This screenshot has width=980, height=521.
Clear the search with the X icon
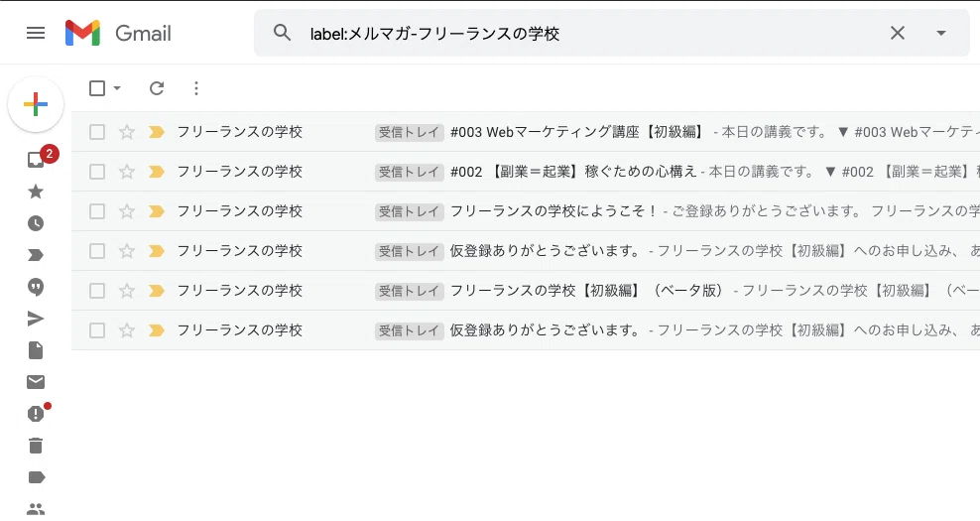point(897,33)
